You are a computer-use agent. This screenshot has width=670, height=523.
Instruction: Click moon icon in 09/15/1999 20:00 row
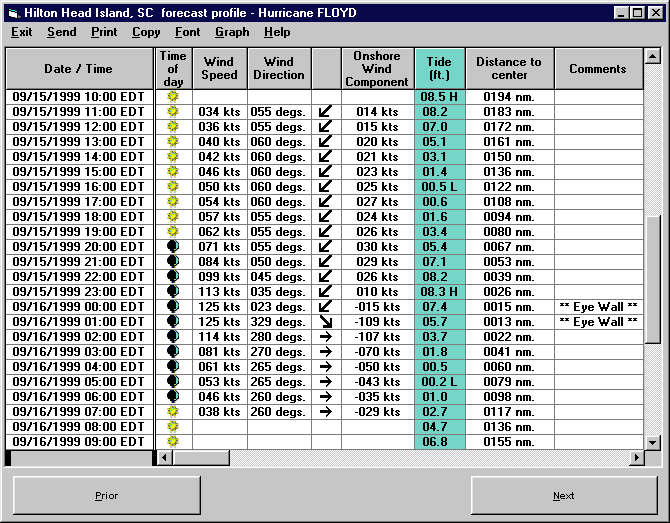173,247
